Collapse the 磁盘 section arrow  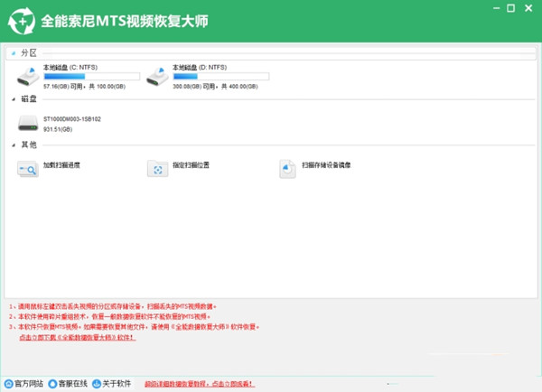pyautogui.click(x=14, y=99)
